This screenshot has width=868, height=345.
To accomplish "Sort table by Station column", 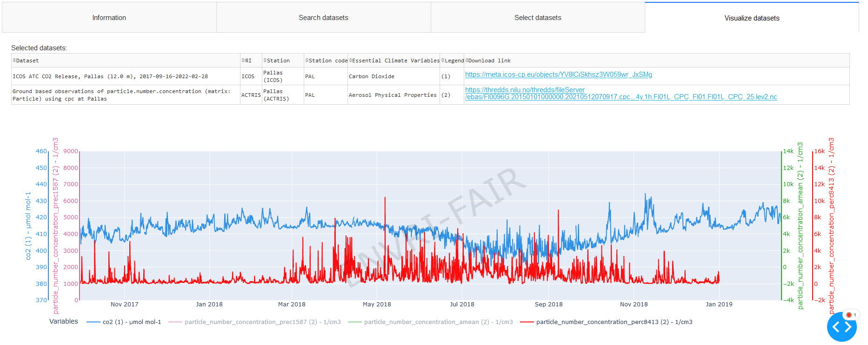I will [x=265, y=61].
